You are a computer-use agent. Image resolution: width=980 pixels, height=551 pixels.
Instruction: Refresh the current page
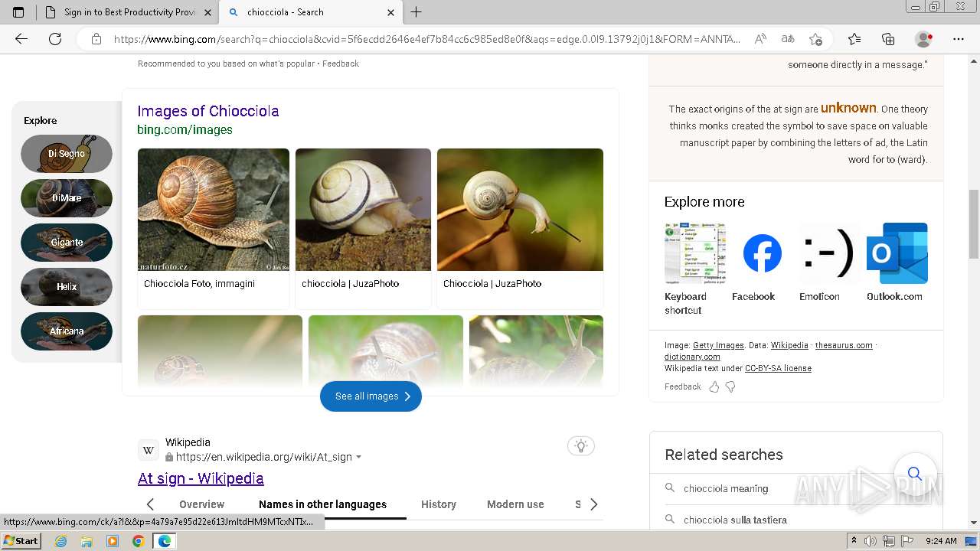(x=55, y=39)
